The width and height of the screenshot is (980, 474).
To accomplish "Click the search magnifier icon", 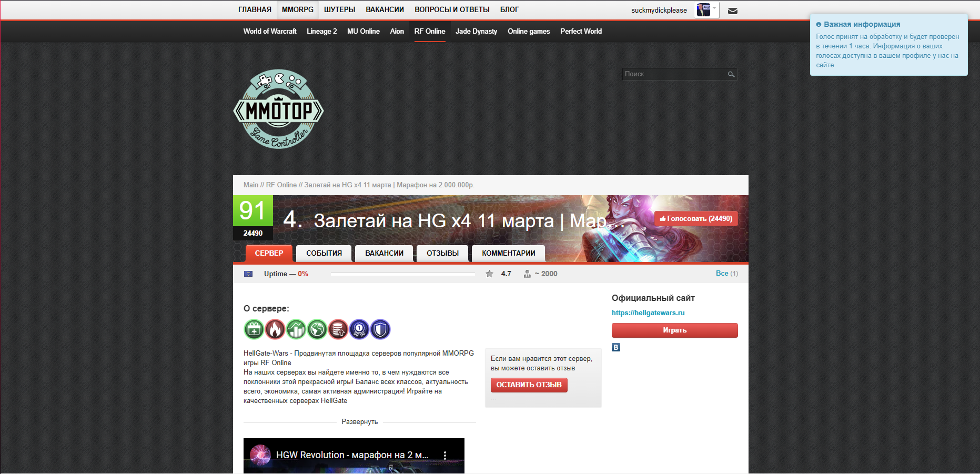I will pos(731,74).
